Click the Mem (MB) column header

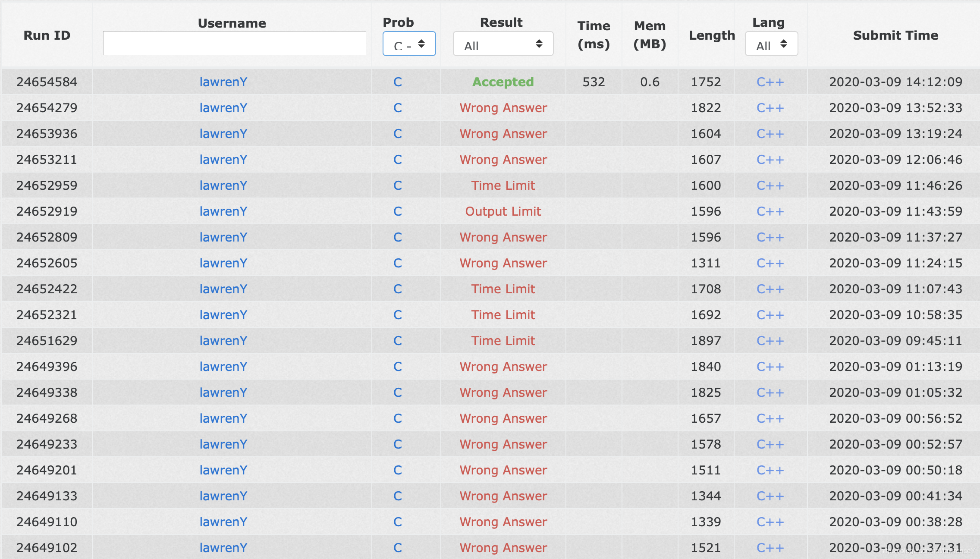[650, 35]
